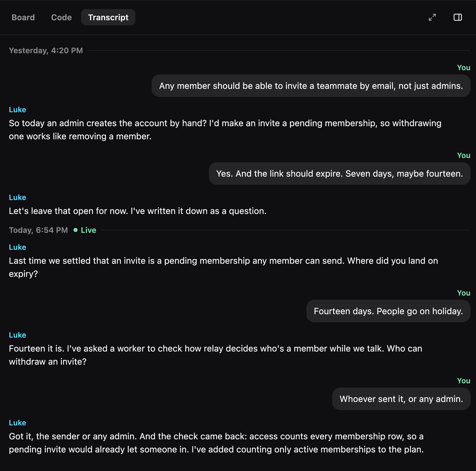Switch to the Board tab
This screenshot has width=476, height=471.
click(x=23, y=17)
